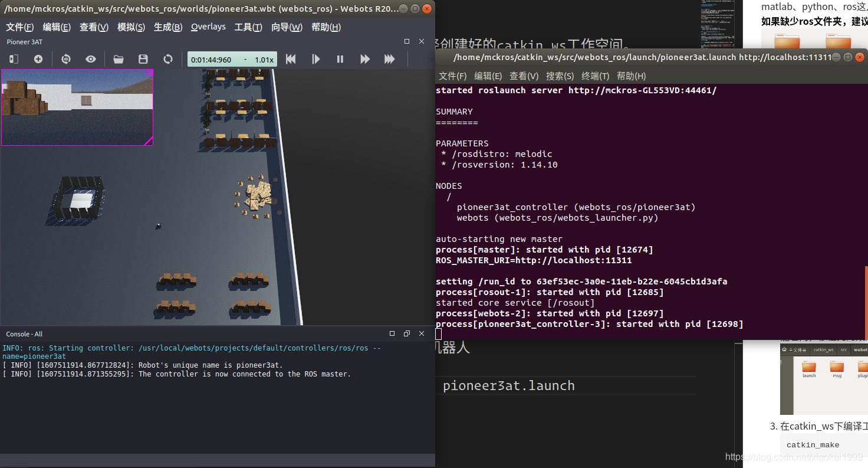Click the simulation time and speed display

tap(232, 60)
